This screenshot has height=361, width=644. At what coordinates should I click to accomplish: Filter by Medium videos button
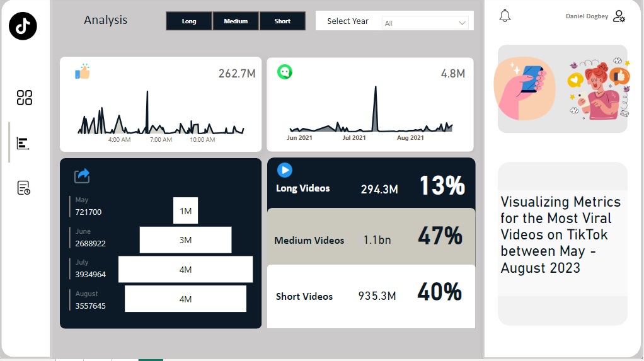[236, 21]
